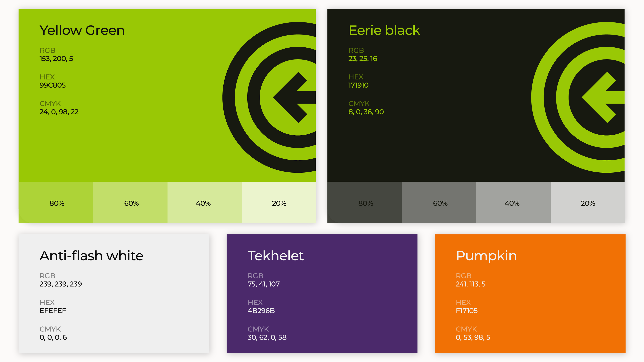Click the Tekhelet heading
644x362 pixels.
276,256
